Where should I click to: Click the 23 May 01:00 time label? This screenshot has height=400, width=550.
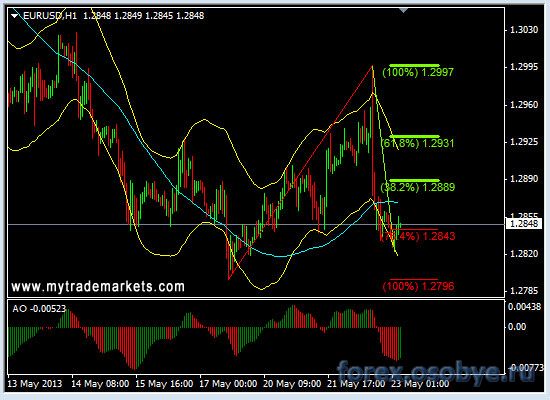click(x=420, y=384)
